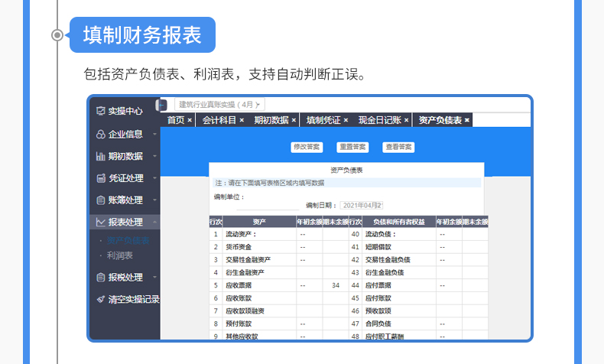The image size is (604, 364).
Task: Click the 报表处理 line chart icon
Action: tap(100, 223)
